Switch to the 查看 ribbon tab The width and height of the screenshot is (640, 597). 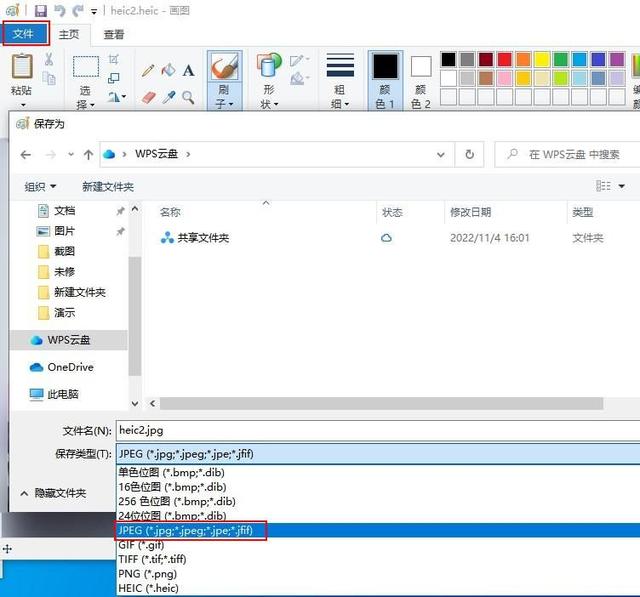[113, 35]
